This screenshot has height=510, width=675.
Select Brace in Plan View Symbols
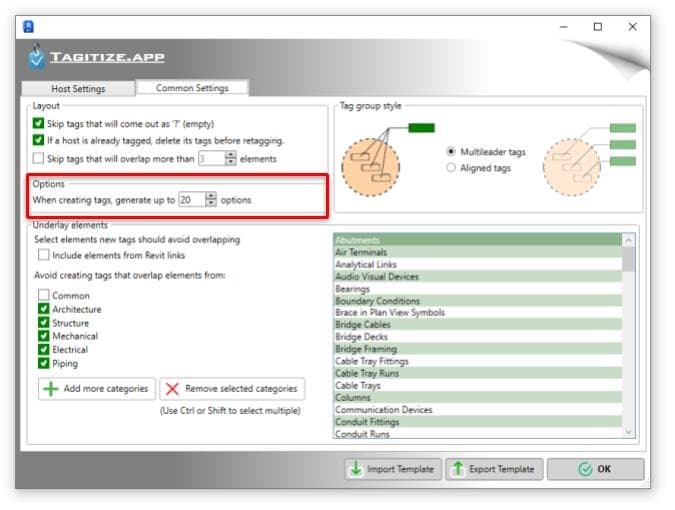478,312
